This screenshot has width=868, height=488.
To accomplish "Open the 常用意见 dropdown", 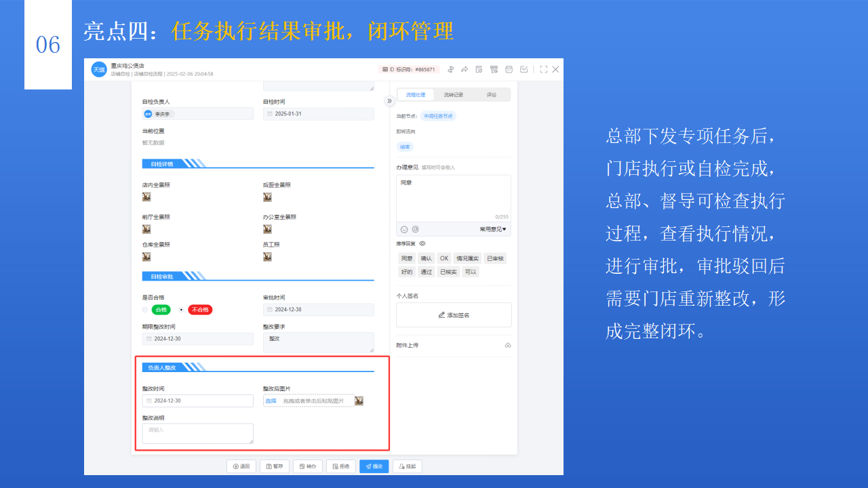I will pyautogui.click(x=492, y=229).
